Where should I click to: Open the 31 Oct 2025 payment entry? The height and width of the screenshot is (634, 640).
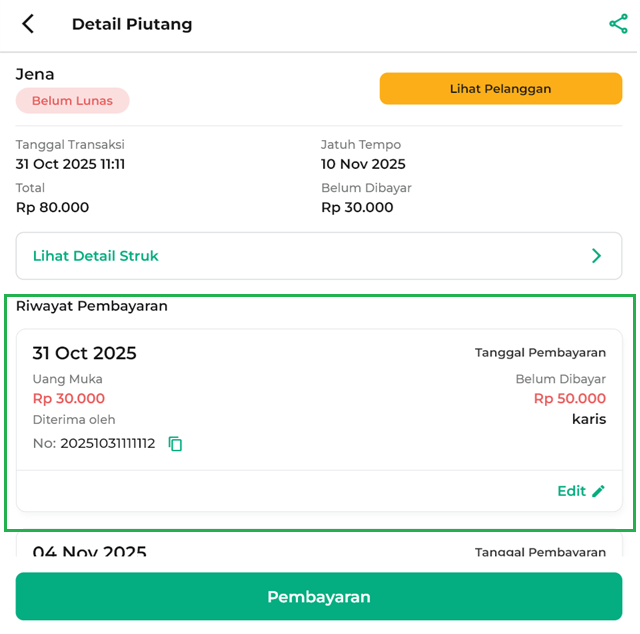pyautogui.click(x=85, y=353)
